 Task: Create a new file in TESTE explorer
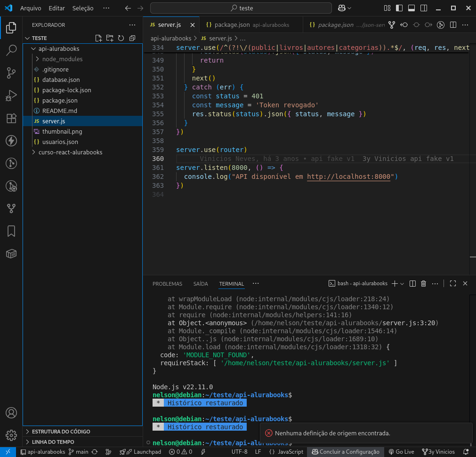pyautogui.click(x=98, y=38)
